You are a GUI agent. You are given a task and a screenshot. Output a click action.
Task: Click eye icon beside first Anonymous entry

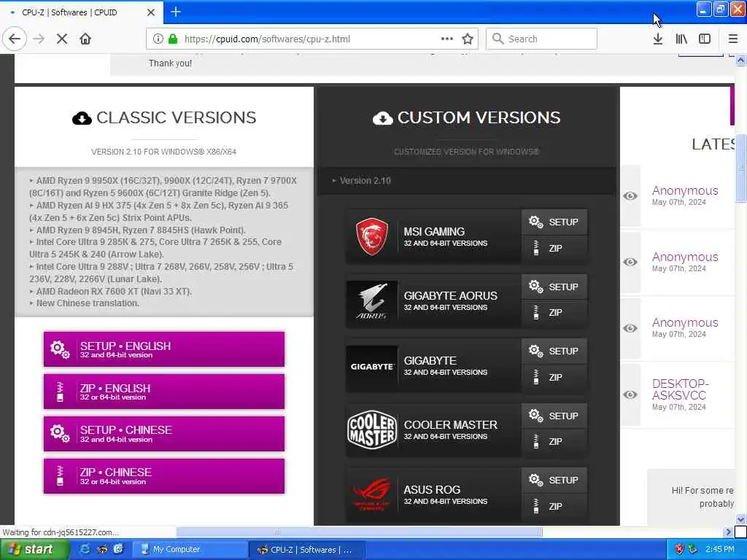pyautogui.click(x=630, y=195)
